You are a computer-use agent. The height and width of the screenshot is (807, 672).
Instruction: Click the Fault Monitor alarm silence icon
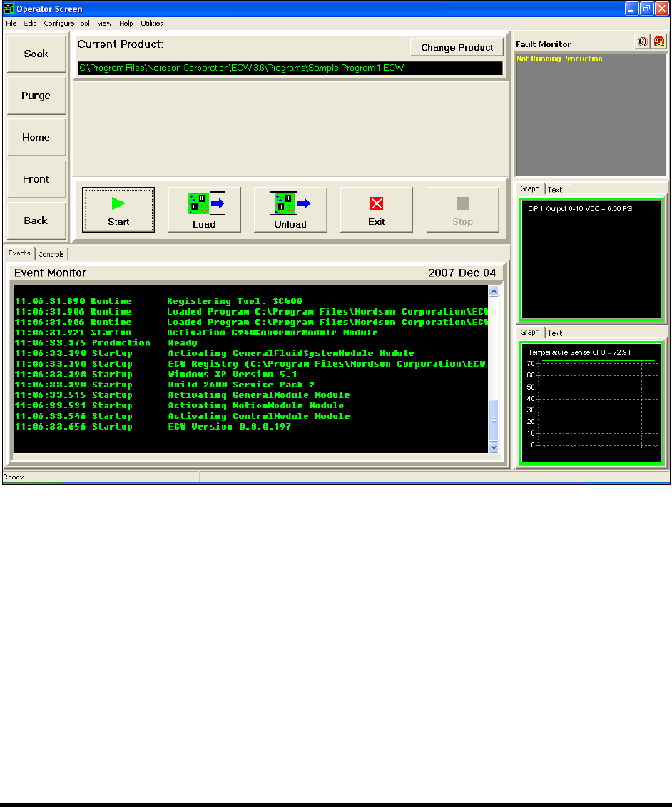(x=643, y=42)
